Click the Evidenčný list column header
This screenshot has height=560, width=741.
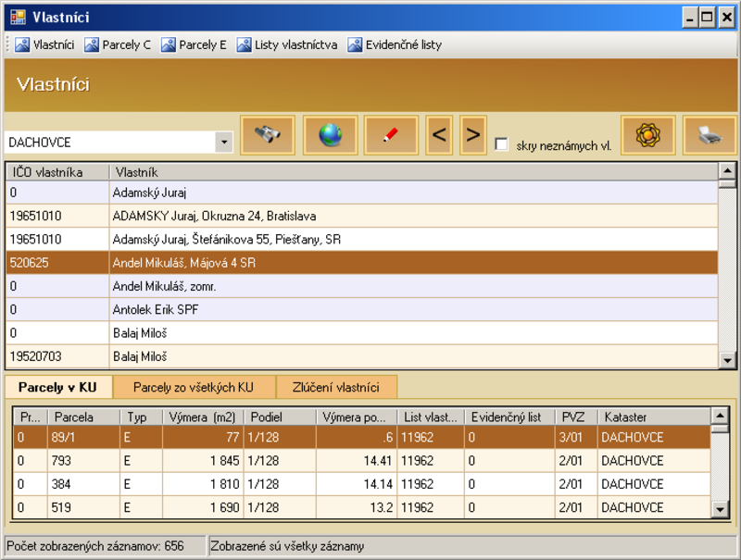(x=510, y=417)
